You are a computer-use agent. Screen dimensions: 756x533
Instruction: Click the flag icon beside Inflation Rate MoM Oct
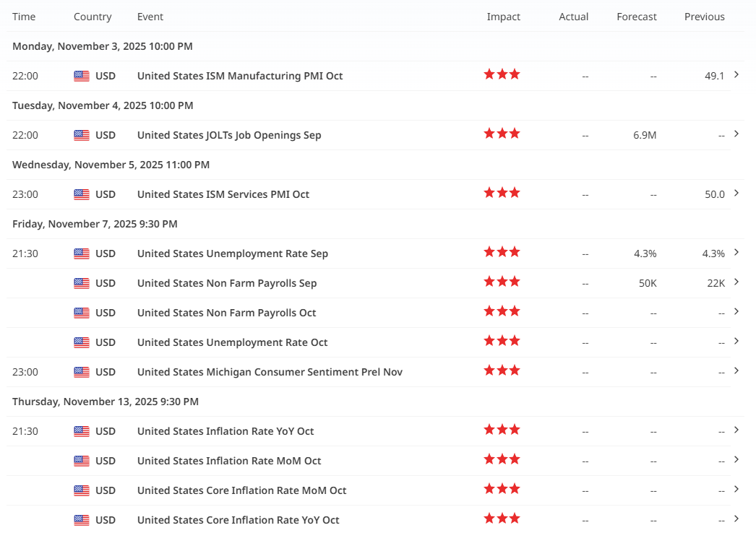[x=82, y=461]
